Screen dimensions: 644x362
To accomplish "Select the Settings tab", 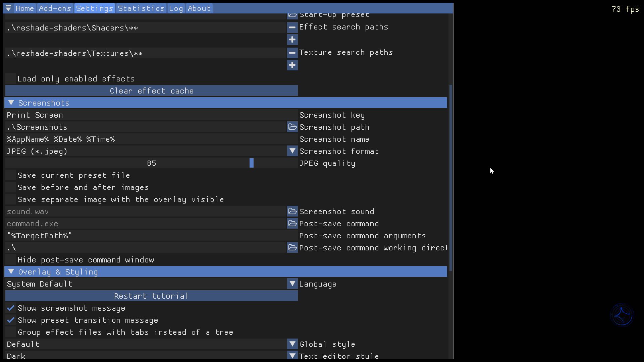I will [x=95, y=8].
